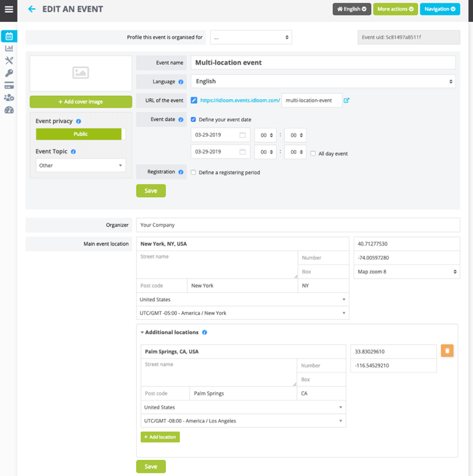Delete the Palm Springs additional location
This screenshot has width=473, height=476.
[x=447, y=351]
